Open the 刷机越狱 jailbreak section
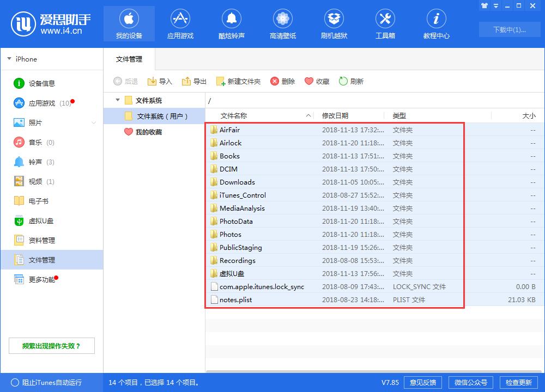Screen dimensions: 545x392 click(x=334, y=23)
